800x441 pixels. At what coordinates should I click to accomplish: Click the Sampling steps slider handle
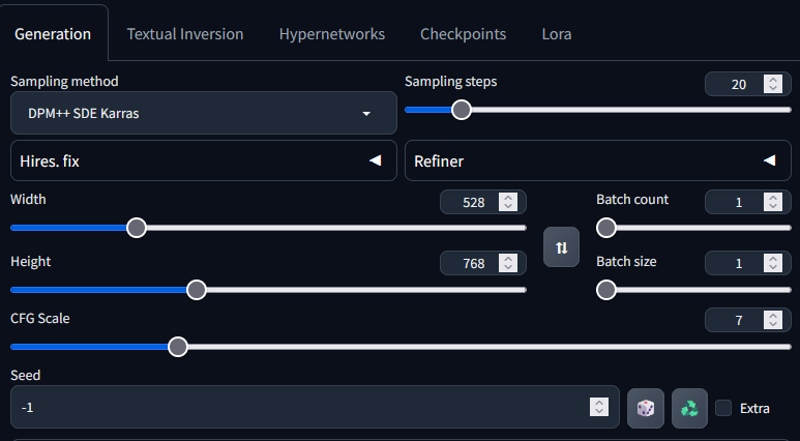(x=461, y=110)
